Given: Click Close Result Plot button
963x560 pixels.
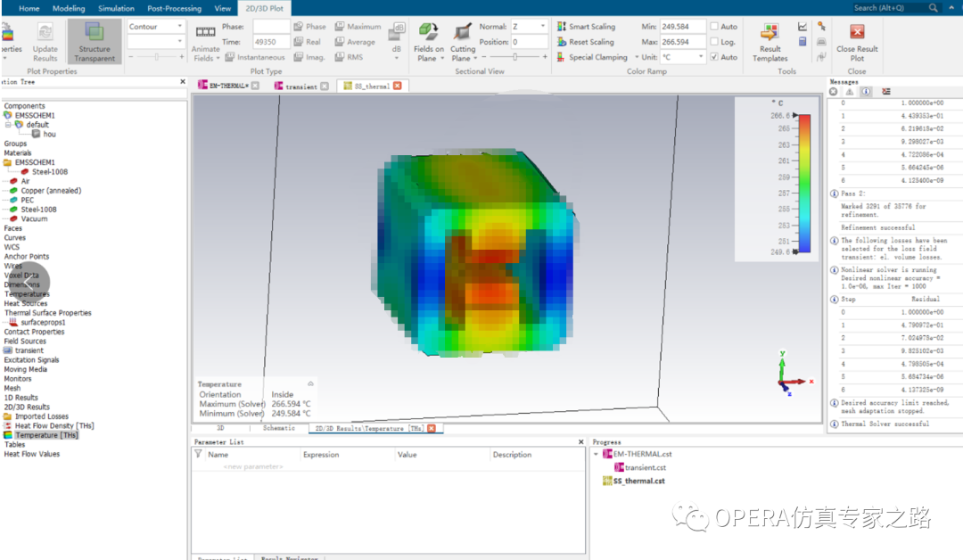Looking at the screenshot, I should point(857,42).
